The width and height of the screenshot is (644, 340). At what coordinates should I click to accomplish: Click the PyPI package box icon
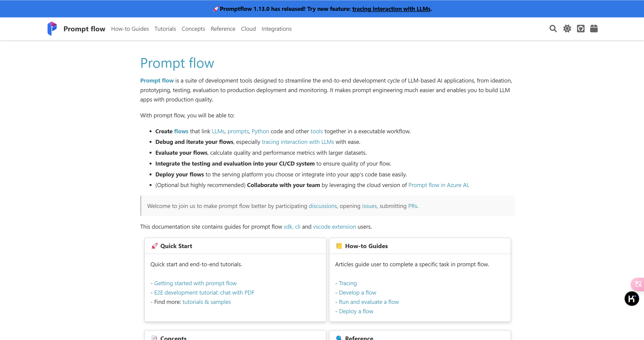(x=594, y=29)
